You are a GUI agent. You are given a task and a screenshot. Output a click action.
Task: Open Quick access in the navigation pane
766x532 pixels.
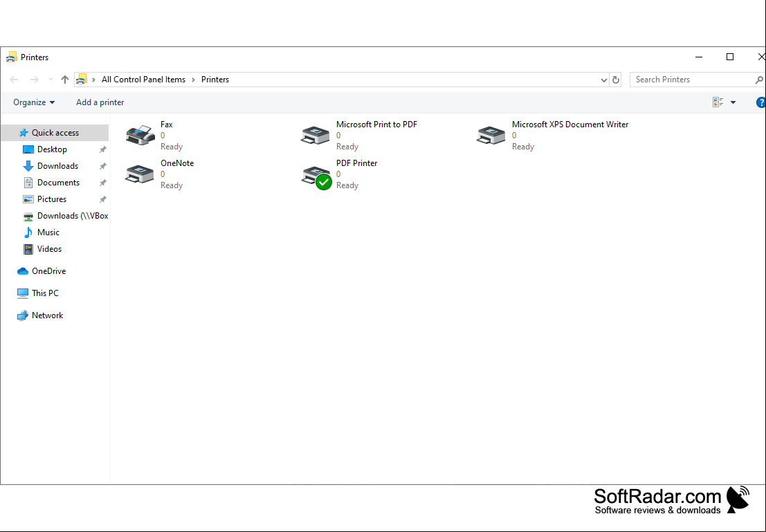(55, 133)
